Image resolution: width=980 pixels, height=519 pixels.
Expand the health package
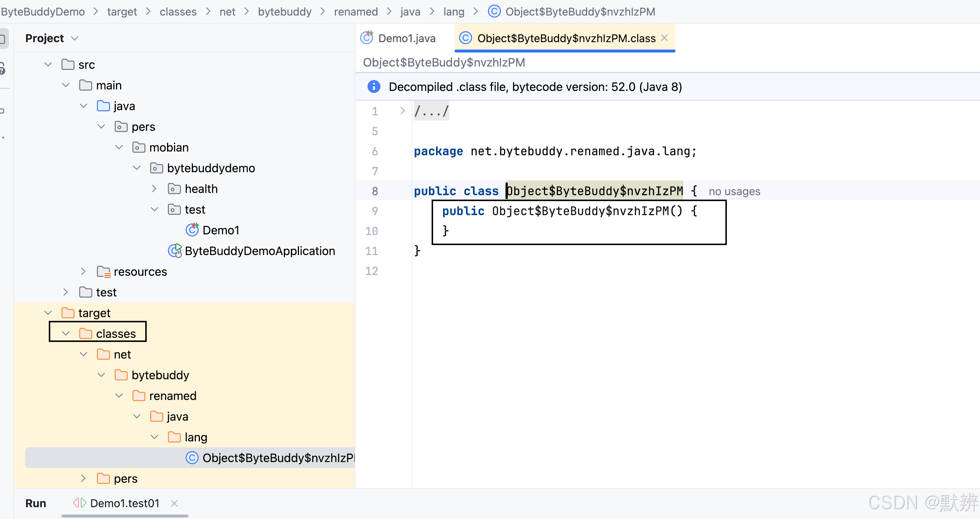(154, 189)
